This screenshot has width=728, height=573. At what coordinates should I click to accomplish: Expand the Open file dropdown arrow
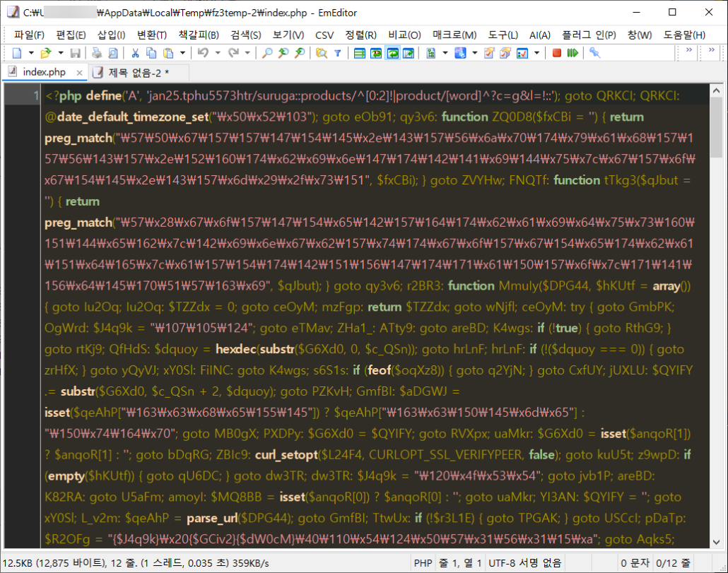pos(60,53)
